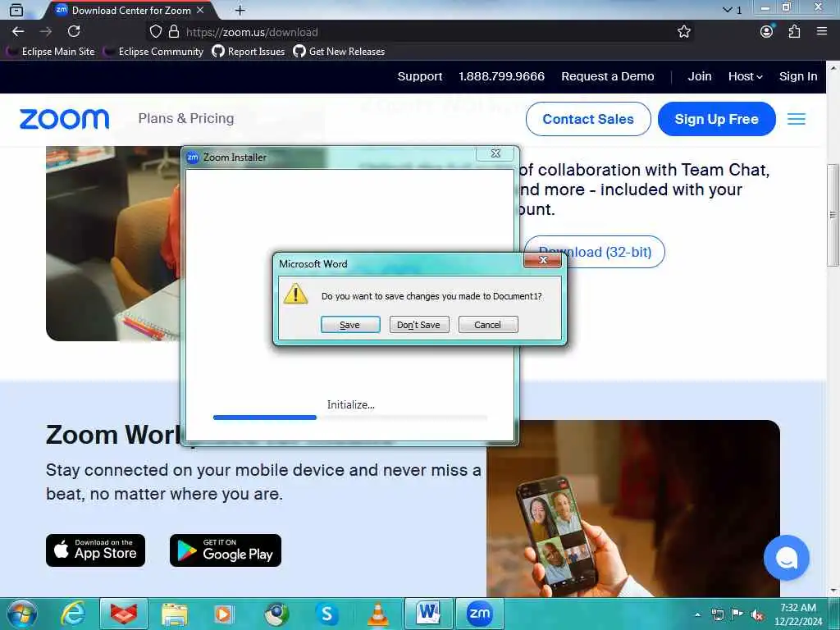Open the red fox app taskbar icon
The image size is (840, 630).
pyautogui.click(x=124, y=614)
